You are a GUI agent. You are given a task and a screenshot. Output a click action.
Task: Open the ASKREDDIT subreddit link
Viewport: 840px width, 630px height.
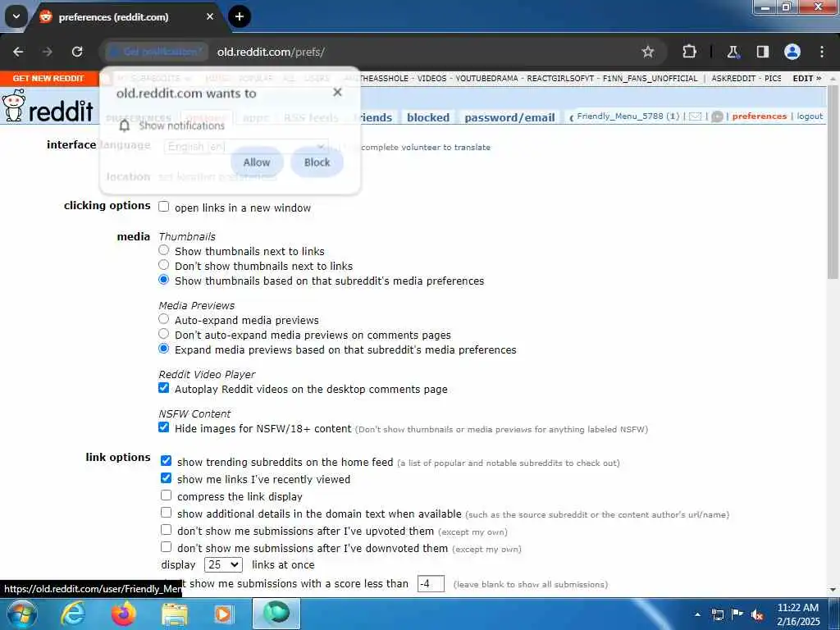[733, 78]
